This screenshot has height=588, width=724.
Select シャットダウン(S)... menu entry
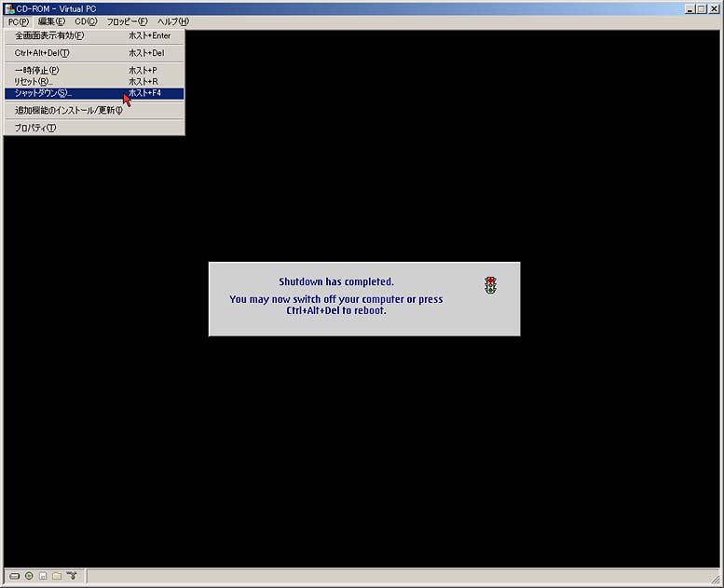pyautogui.click(x=94, y=93)
